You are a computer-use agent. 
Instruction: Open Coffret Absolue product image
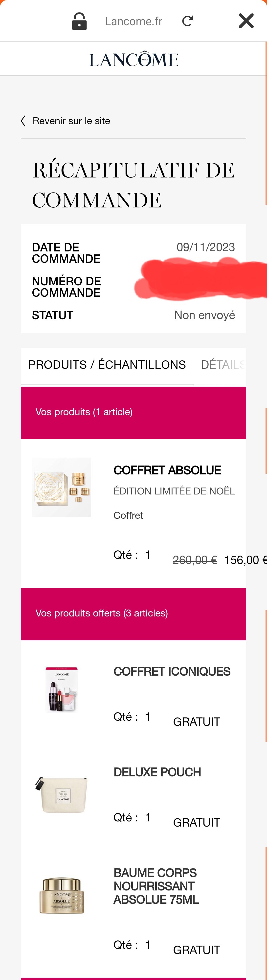62,487
